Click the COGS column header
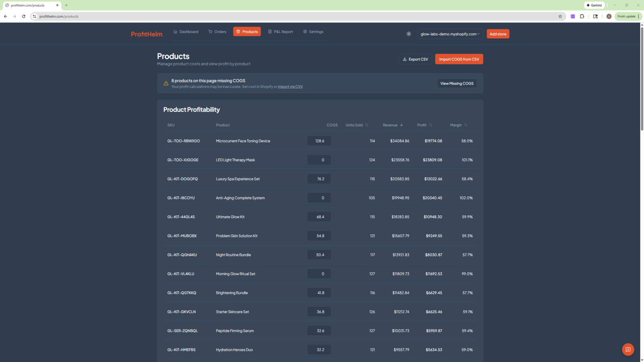The image size is (644, 362). coord(332,125)
